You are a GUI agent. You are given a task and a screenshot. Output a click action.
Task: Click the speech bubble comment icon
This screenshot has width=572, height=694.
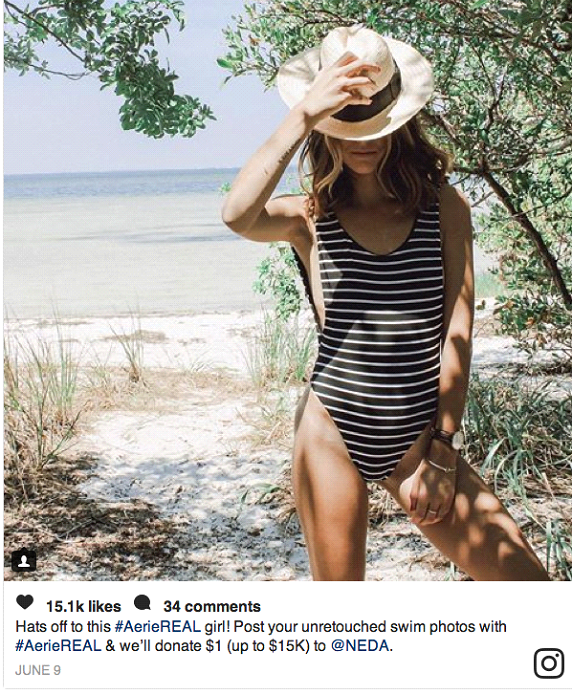click(142, 602)
